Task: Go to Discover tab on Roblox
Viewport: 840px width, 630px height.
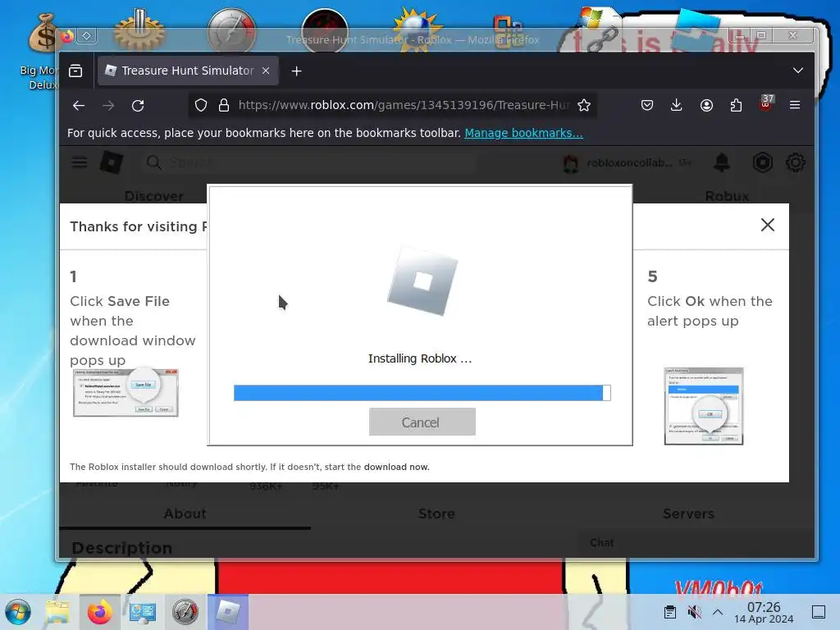Action: pos(153,196)
